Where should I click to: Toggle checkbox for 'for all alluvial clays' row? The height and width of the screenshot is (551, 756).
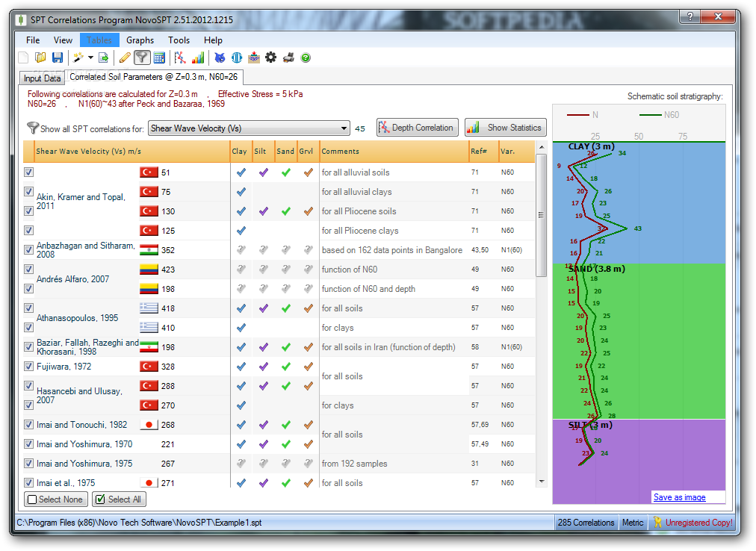pos(28,191)
